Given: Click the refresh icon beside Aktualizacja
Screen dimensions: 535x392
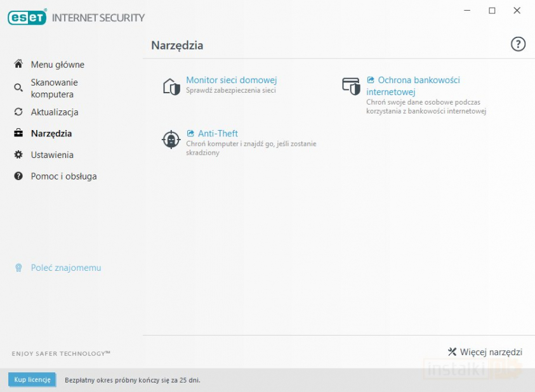Looking at the screenshot, I should (18, 112).
